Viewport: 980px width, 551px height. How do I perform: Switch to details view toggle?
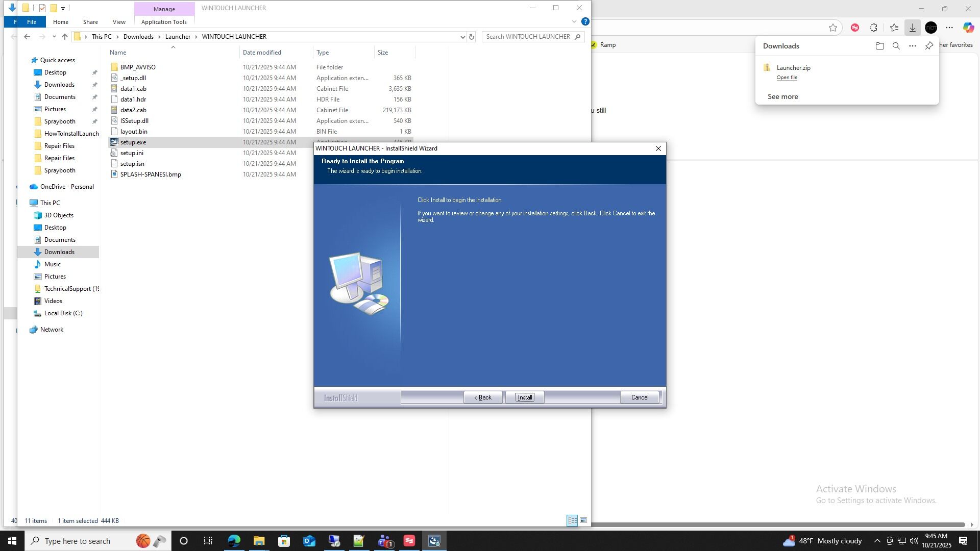(572, 520)
